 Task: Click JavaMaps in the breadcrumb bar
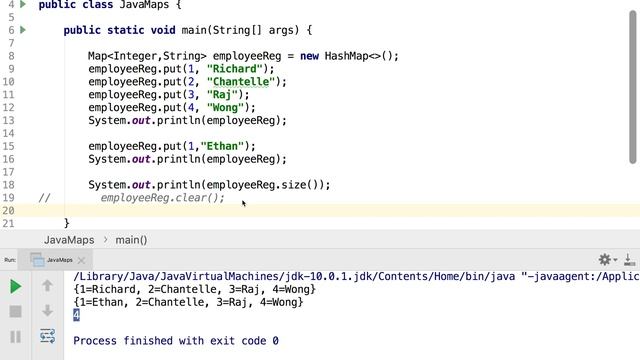pos(69,240)
